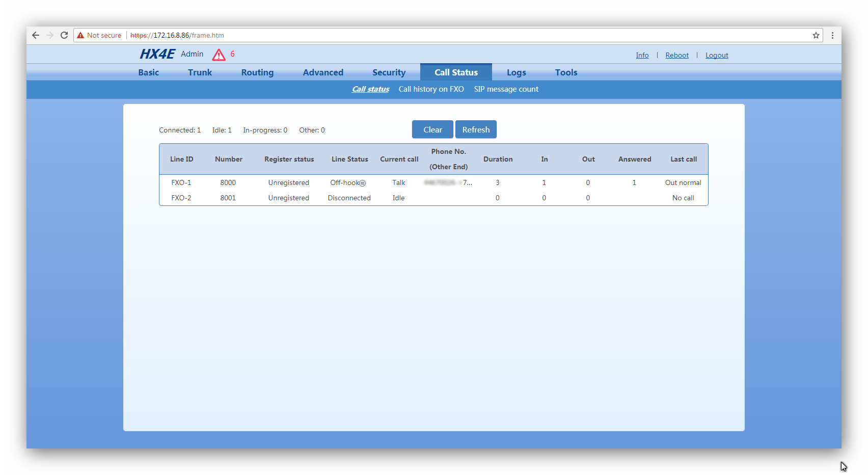Open the Logs tab
The height and width of the screenshot is (475, 868).
click(516, 72)
